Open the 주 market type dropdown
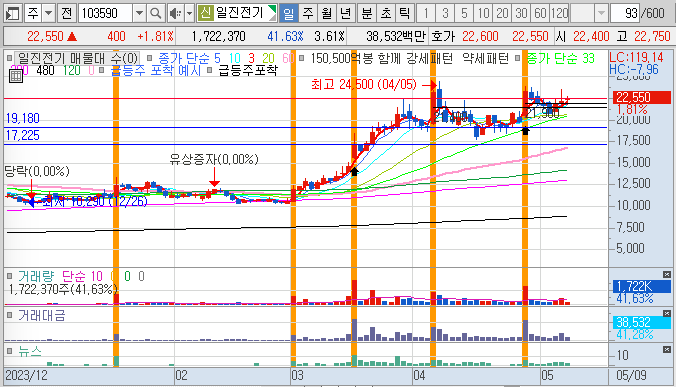 pos(49,13)
